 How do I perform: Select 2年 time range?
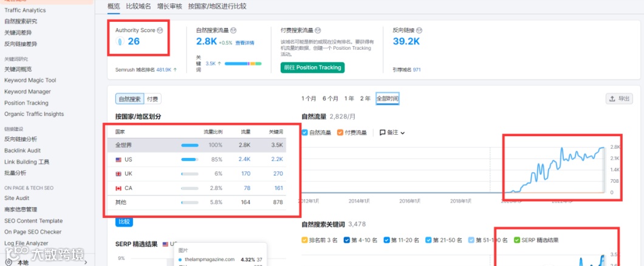[365, 98]
